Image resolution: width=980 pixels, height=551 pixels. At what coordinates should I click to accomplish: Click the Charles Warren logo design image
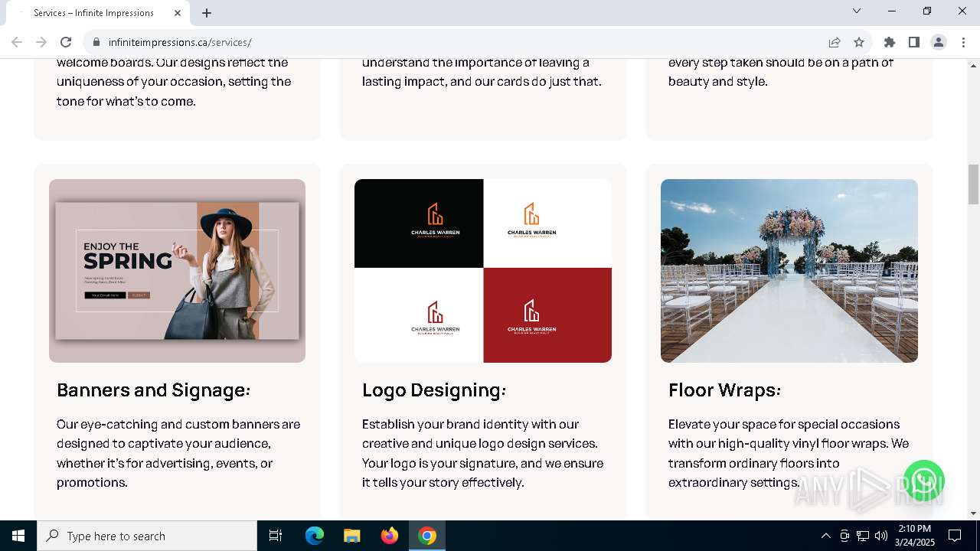[x=483, y=271]
